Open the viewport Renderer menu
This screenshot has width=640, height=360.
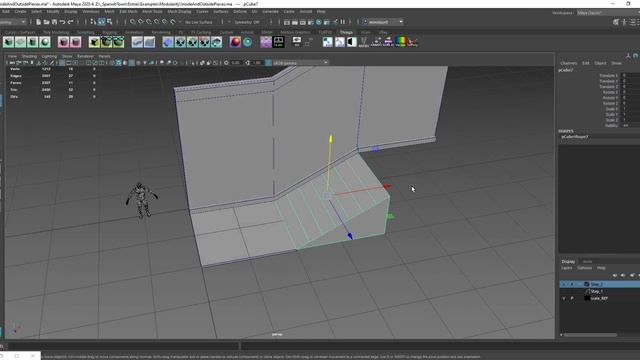(85, 56)
